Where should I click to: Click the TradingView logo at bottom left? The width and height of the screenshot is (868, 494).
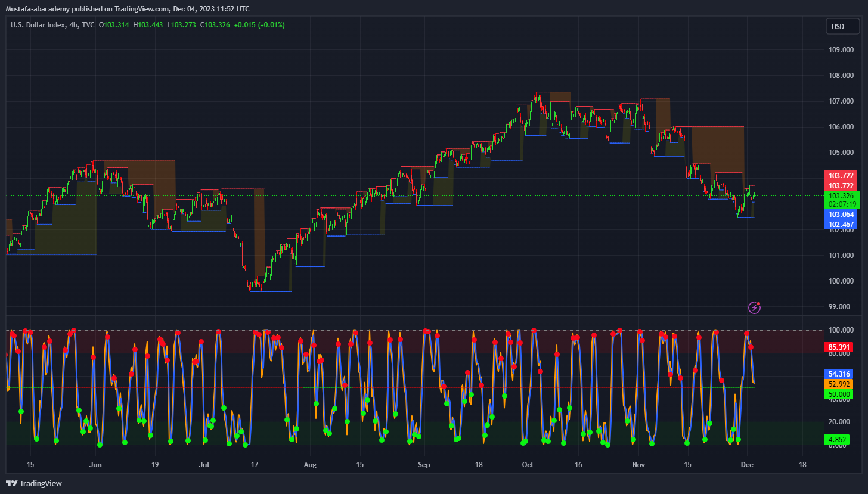tap(34, 483)
